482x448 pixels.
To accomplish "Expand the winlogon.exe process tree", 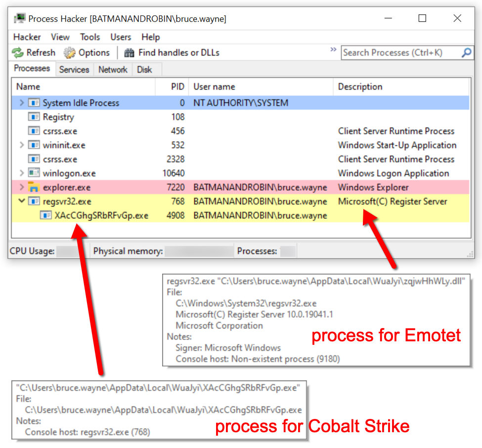I will [x=22, y=173].
